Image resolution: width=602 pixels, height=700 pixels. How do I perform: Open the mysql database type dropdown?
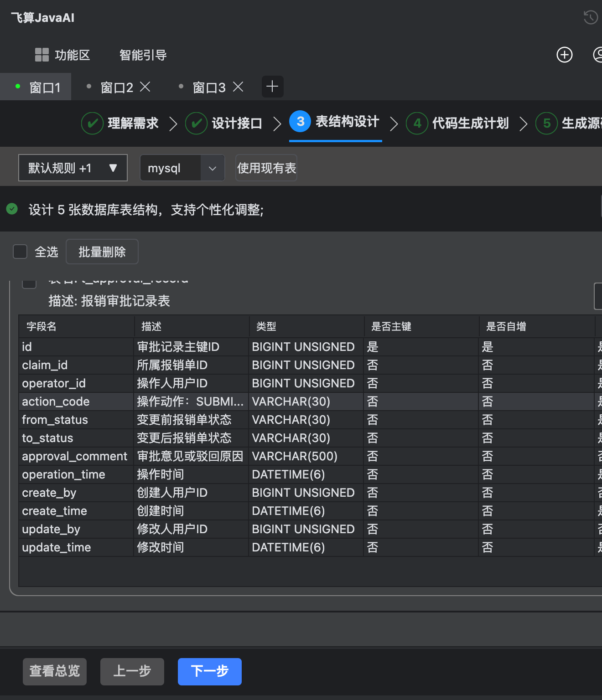(182, 168)
